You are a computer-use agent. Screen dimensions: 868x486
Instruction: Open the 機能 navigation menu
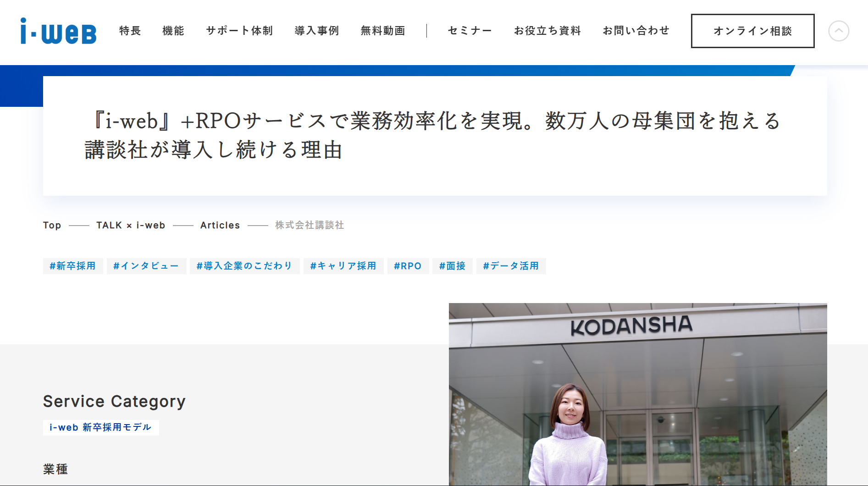[x=173, y=31]
